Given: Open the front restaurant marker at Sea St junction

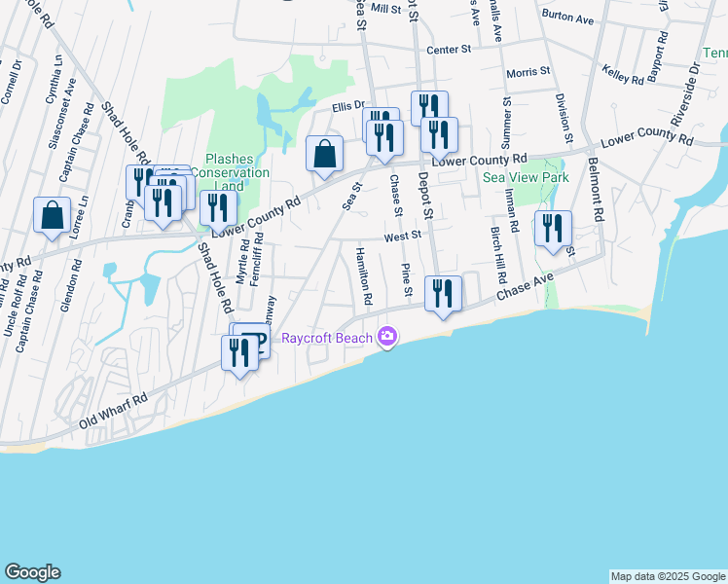Looking at the screenshot, I should (x=384, y=141).
